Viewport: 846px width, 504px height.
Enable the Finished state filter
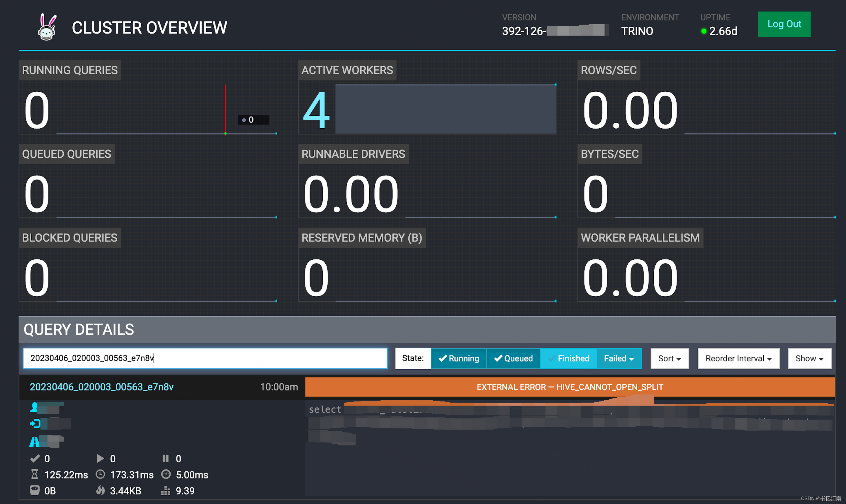click(568, 358)
